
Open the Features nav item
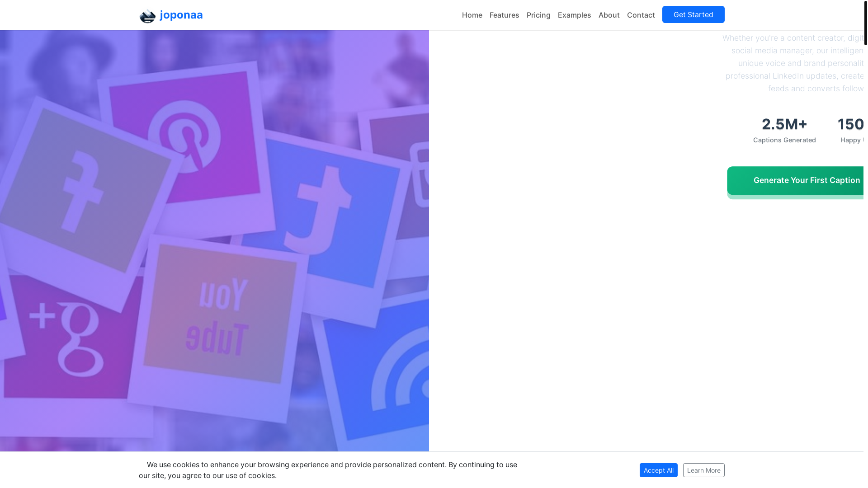coord(504,15)
